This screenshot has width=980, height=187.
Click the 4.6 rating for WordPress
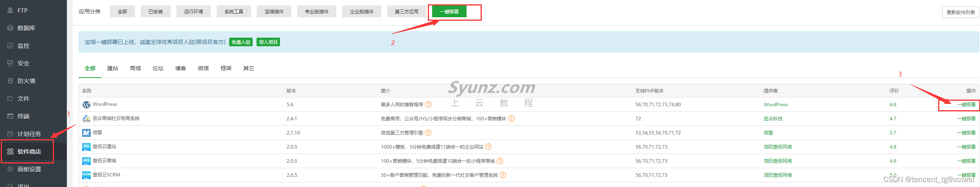pyautogui.click(x=893, y=105)
